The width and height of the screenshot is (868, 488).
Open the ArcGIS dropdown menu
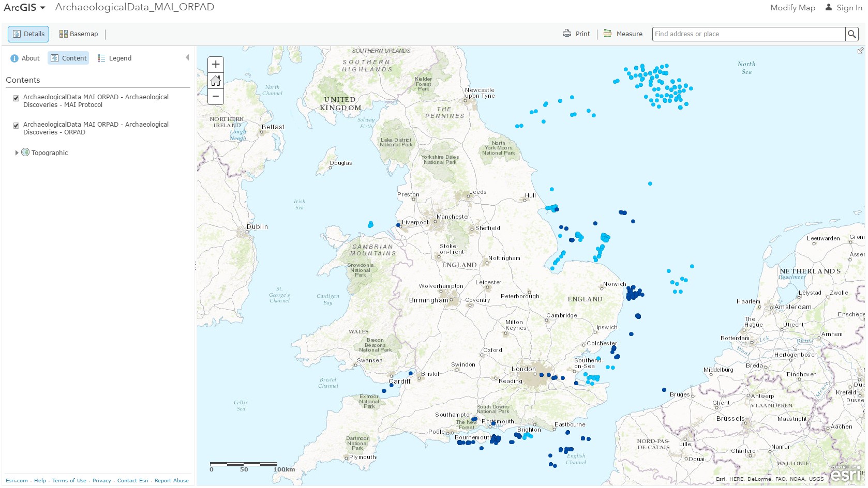click(24, 7)
